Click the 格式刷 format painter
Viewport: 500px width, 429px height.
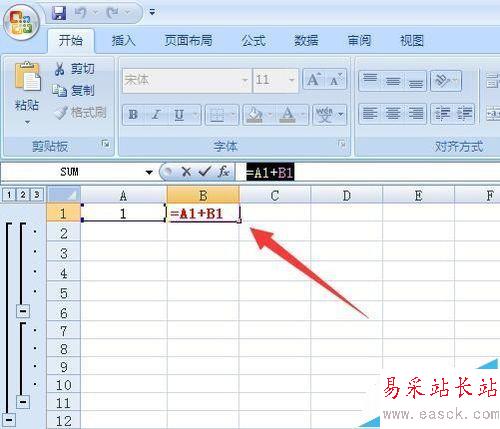[x=81, y=112]
